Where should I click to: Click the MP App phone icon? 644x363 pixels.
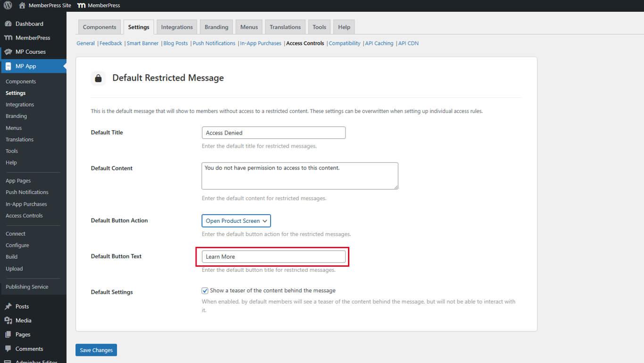coord(8,66)
